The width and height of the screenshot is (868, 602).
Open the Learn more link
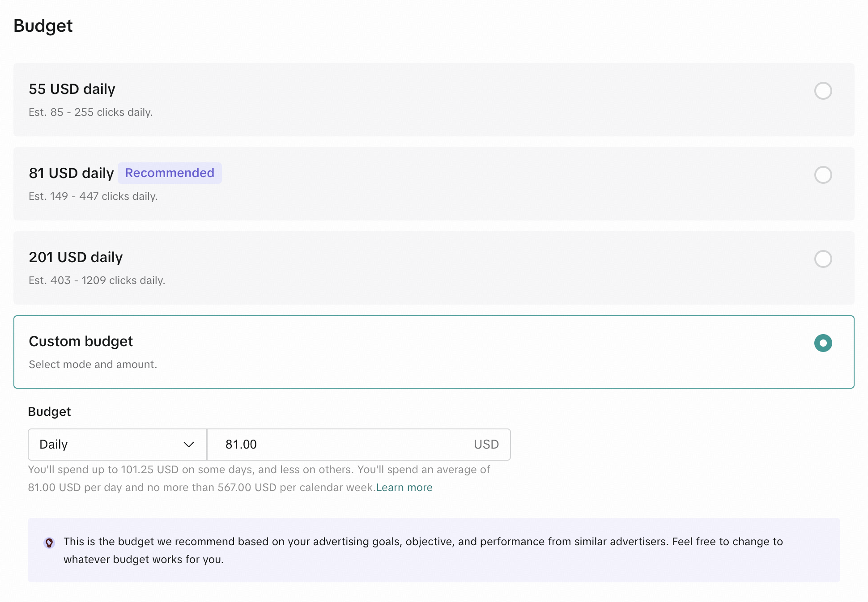click(x=404, y=488)
